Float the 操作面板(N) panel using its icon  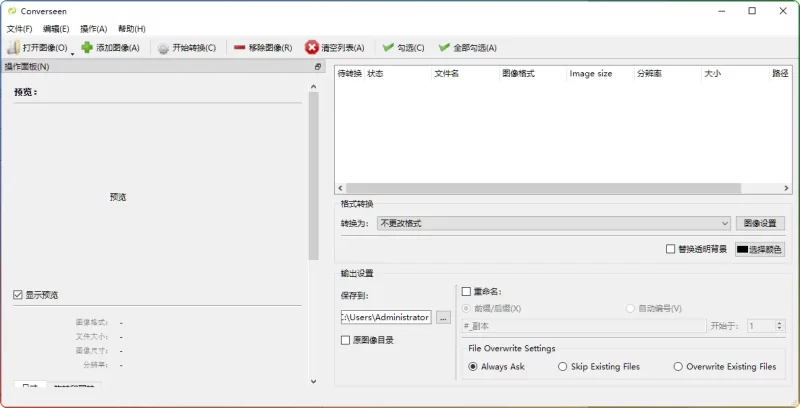318,66
